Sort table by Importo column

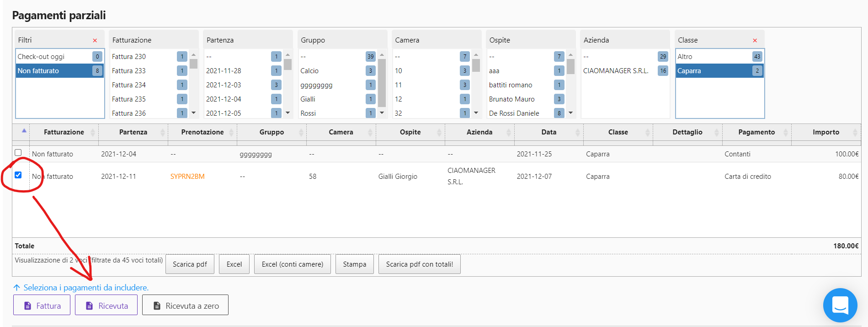(825, 132)
